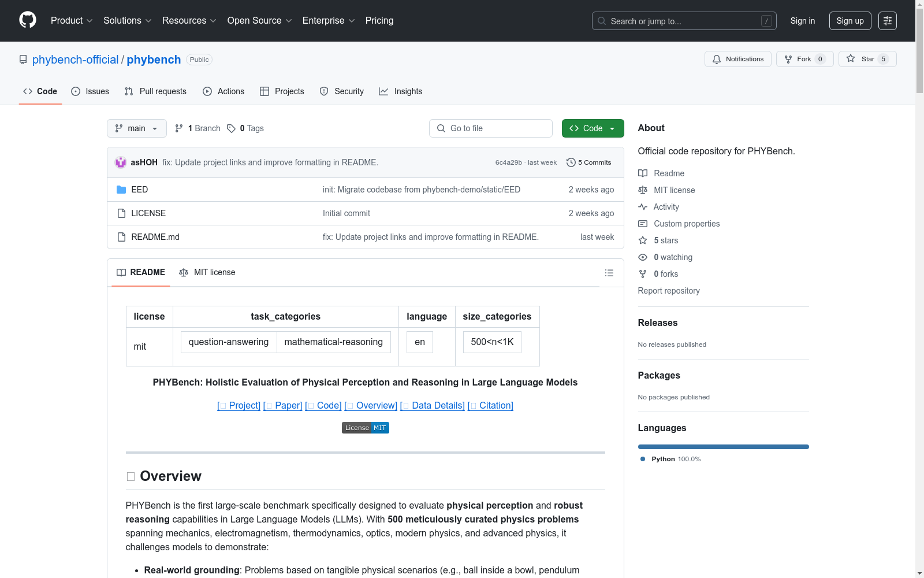Screen dimensions: 924x578
Task: Click the Sign in link
Action: tap(803, 21)
